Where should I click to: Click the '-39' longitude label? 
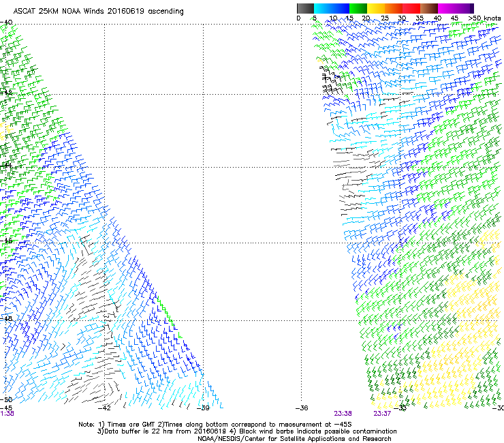[x=203, y=408]
